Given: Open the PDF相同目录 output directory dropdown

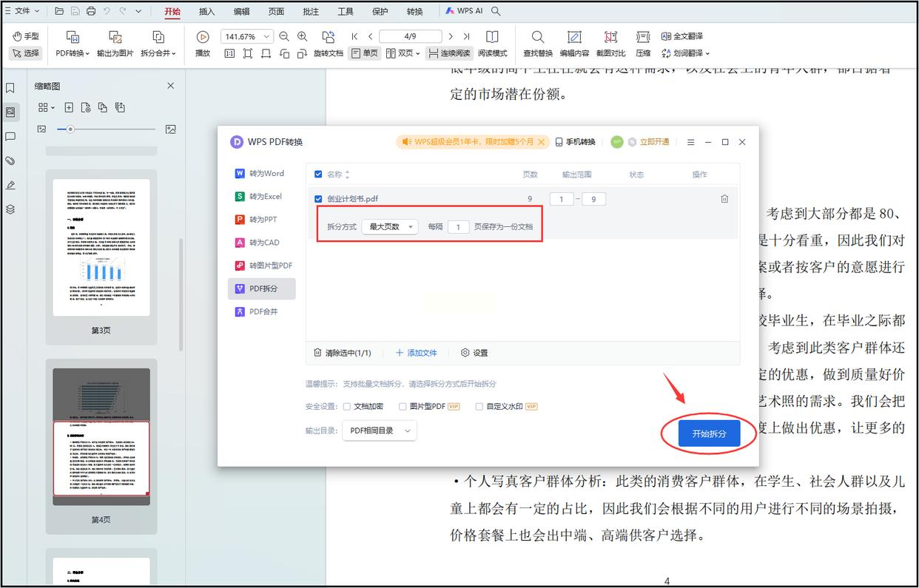Looking at the screenshot, I should (x=380, y=430).
